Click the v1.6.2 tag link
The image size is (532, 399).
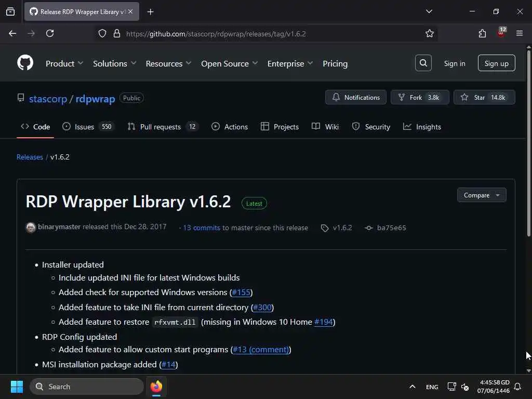342,228
